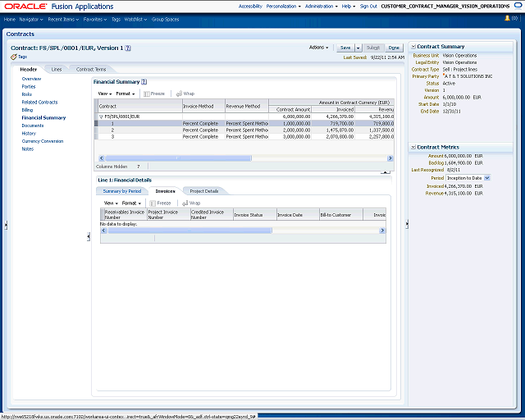Click scroll left arrow in Financial Summary table

[102, 158]
